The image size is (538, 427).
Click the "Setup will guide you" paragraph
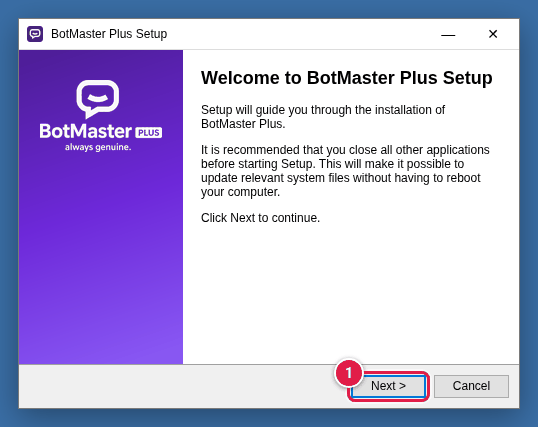pos(323,117)
